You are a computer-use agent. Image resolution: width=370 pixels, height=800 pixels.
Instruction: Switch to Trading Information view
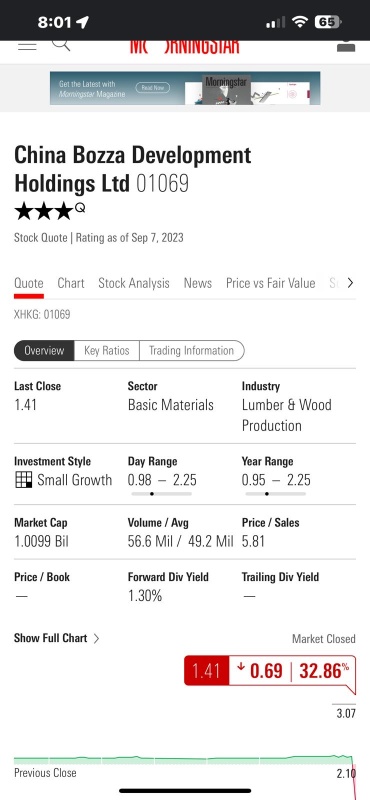191,351
